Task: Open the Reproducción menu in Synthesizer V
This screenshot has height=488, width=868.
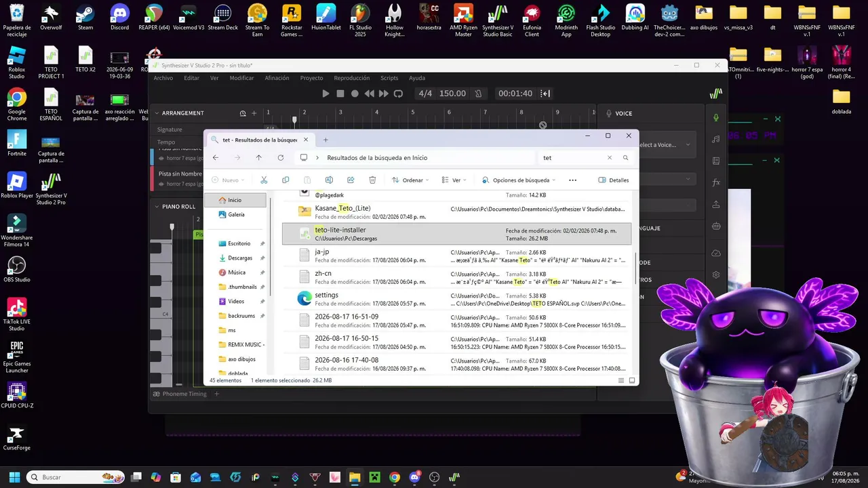Action: (352, 78)
